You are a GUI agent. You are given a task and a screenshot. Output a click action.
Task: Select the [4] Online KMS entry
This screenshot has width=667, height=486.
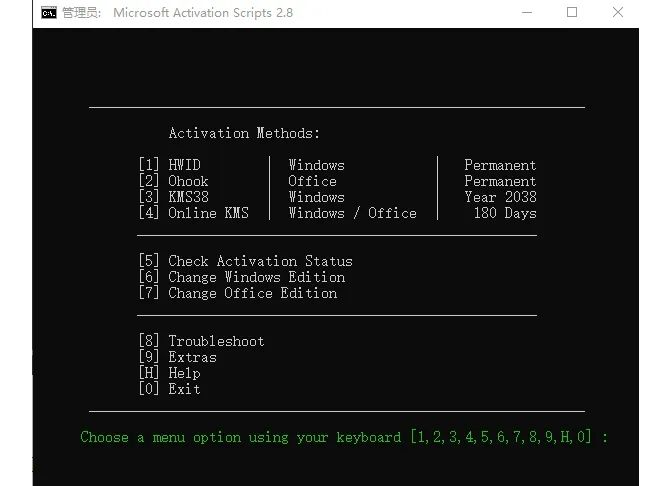194,213
